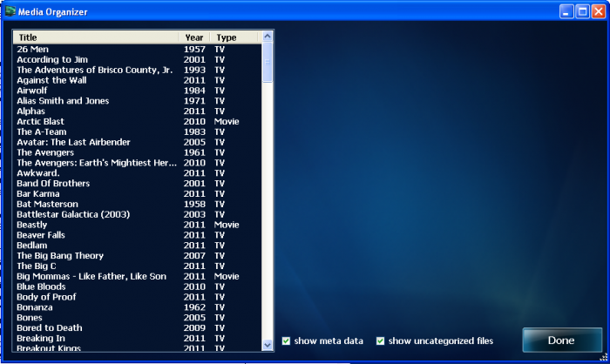
Task: Select Bored to Death entry
Action: point(138,327)
